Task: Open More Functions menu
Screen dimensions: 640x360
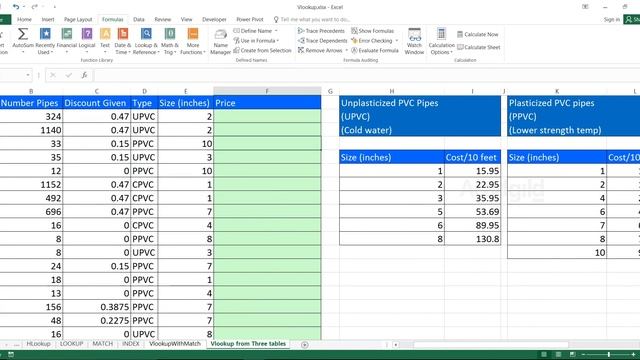Action: tap(193, 41)
